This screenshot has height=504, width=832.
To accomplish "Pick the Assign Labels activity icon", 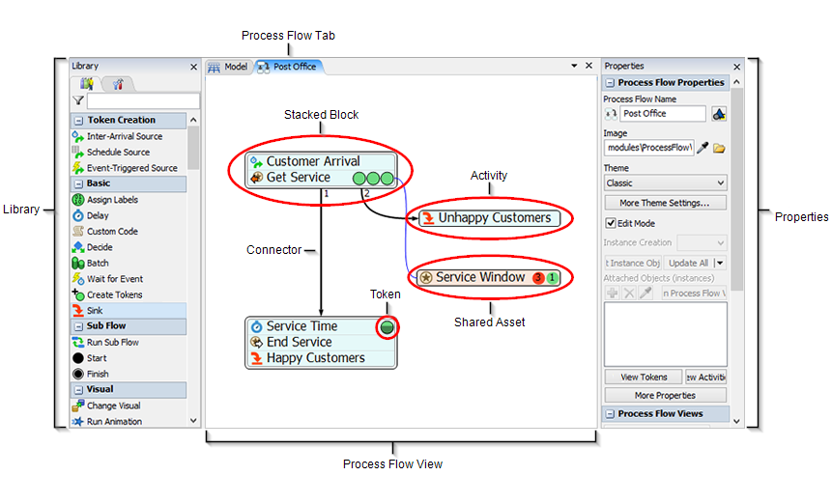I will [78, 200].
